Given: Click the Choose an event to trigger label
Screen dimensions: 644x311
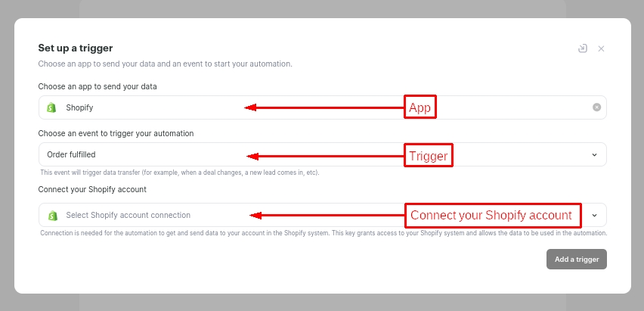Looking at the screenshot, I should click(x=116, y=133).
